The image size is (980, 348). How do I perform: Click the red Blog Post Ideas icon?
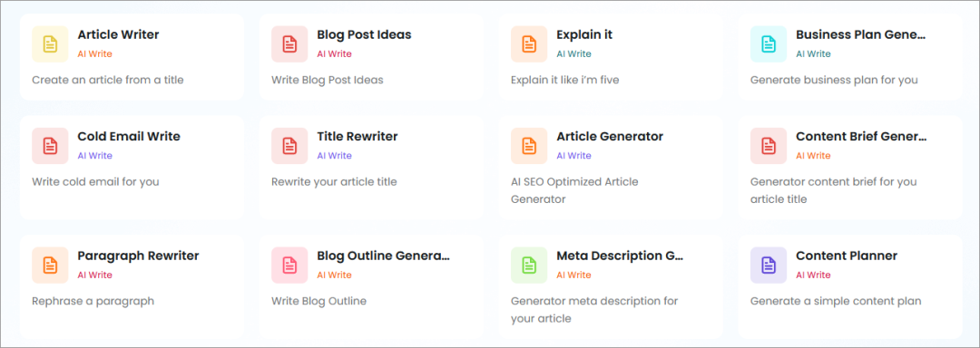coord(289,43)
